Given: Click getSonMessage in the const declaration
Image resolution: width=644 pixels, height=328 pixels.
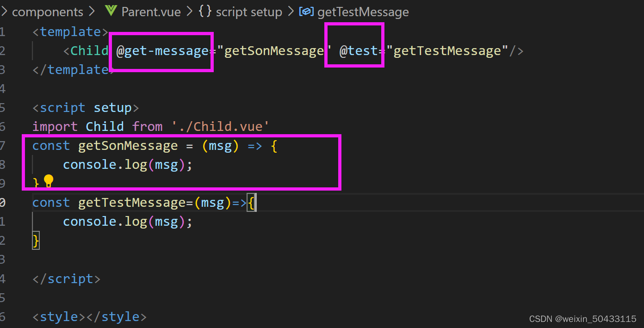Looking at the screenshot, I should tap(128, 146).
